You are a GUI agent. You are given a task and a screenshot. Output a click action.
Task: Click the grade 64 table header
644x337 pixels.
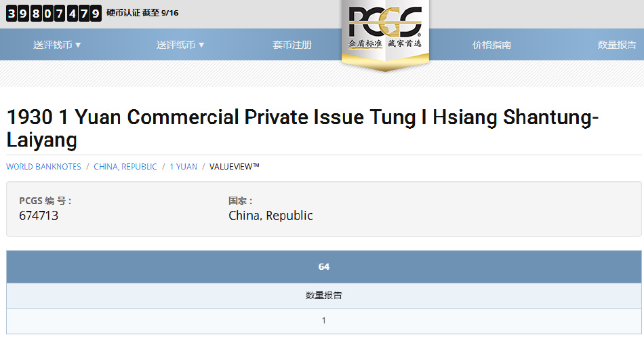(x=323, y=266)
